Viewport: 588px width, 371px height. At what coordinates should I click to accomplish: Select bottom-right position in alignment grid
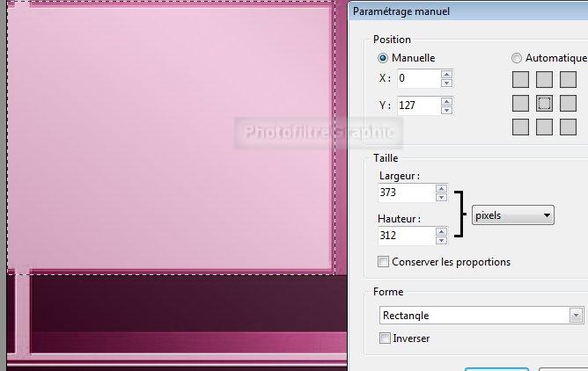point(568,127)
